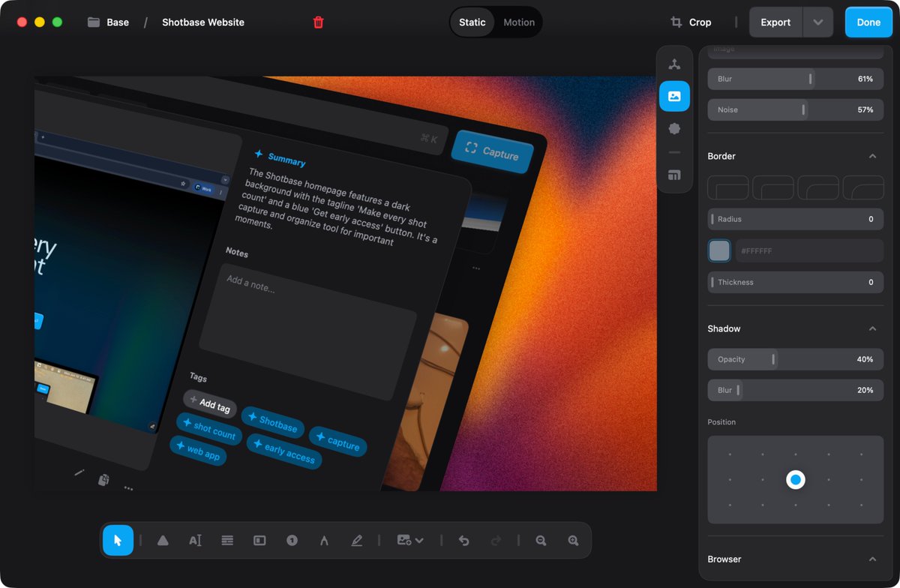900x588 pixels.
Task: Adjust the border Thickness slider
Action: click(796, 282)
